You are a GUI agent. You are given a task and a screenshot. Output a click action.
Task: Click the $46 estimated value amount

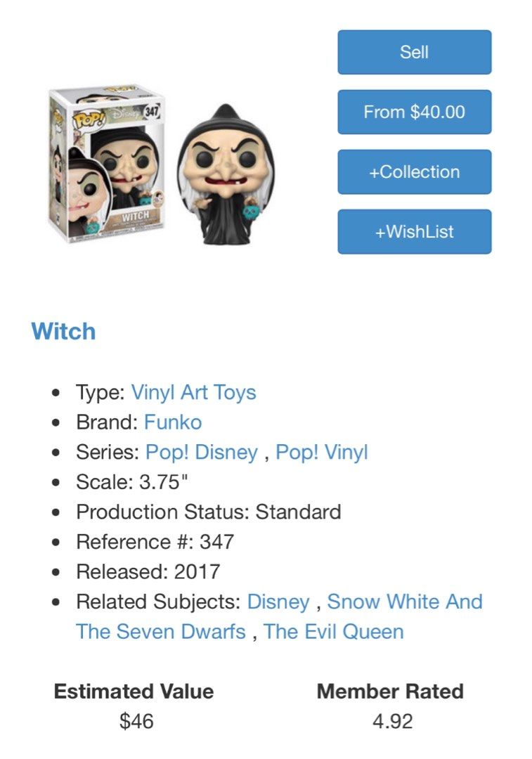136,721
